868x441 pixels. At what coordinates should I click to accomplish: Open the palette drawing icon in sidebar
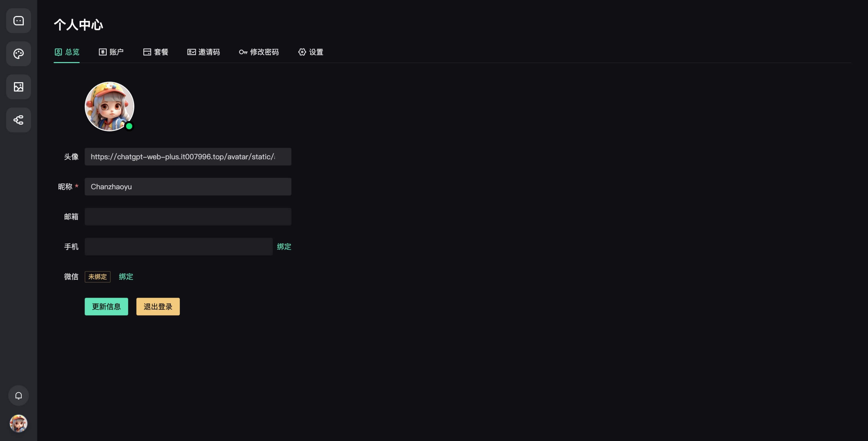(18, 54)
